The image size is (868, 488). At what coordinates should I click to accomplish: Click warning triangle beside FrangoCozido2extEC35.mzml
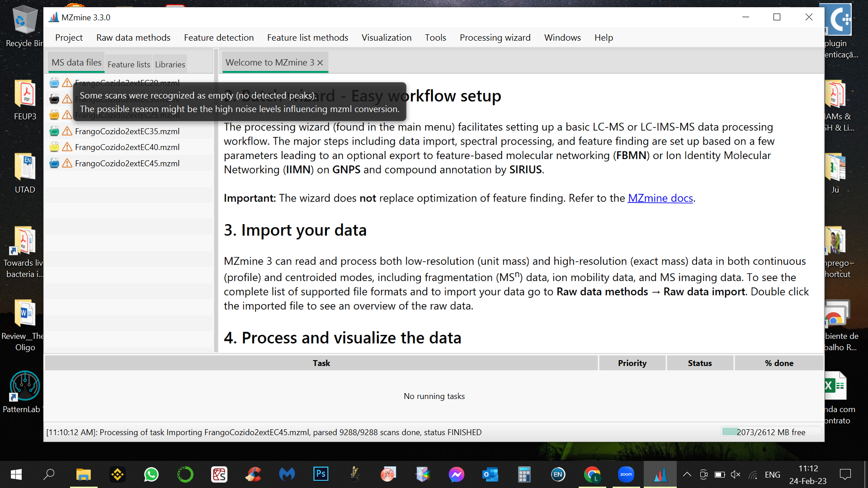(x=67, y=131)
